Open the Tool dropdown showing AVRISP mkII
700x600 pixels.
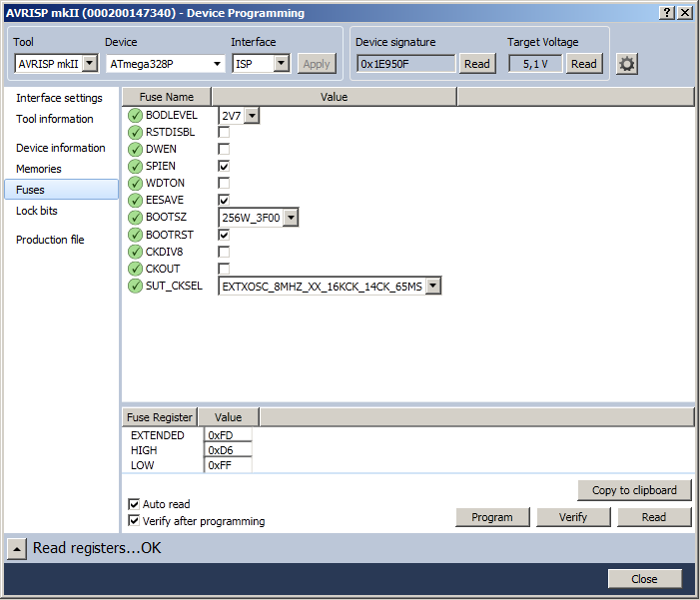57,64
